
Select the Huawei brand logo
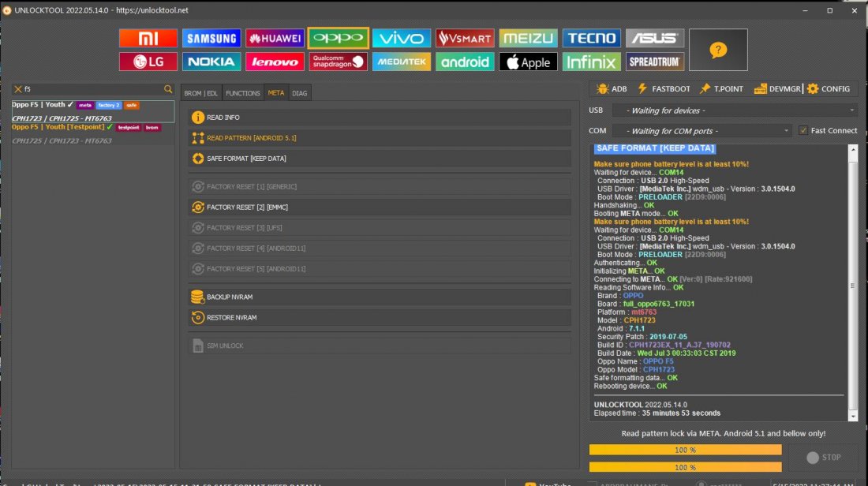click(x=275, y=38)
